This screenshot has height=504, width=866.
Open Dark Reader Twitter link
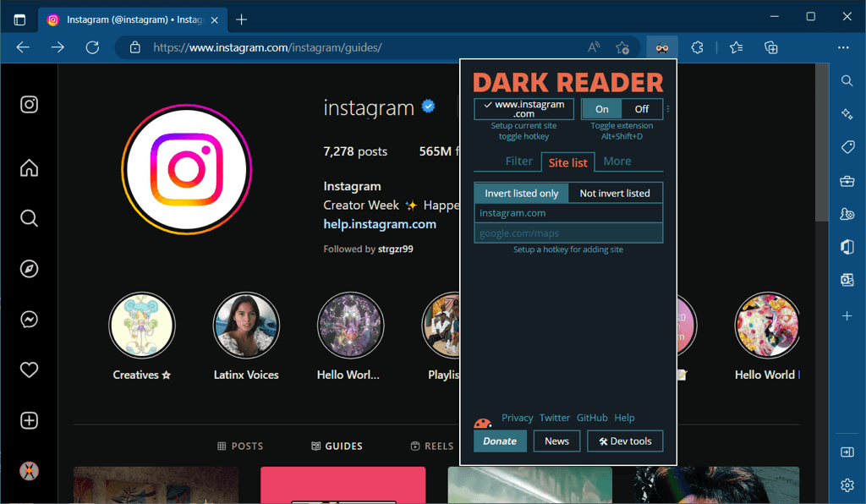coord(555,418)
